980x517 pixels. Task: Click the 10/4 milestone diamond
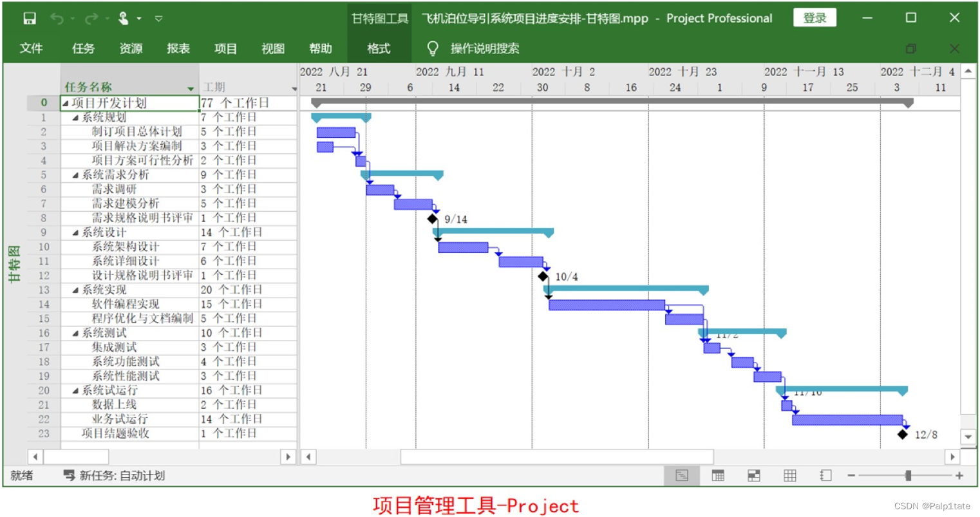(543, 276)
